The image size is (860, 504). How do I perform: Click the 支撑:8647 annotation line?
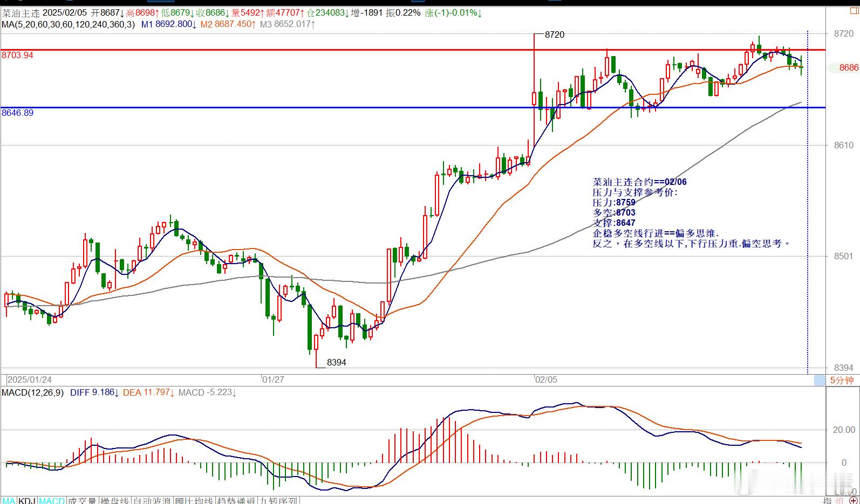tap(614, 223)
